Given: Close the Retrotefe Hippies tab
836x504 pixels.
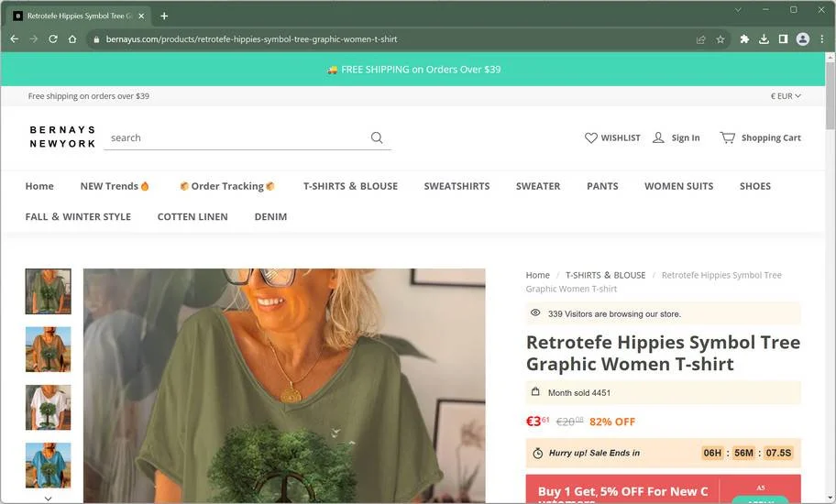Looking at the screenshot, I should coord(141,16).
